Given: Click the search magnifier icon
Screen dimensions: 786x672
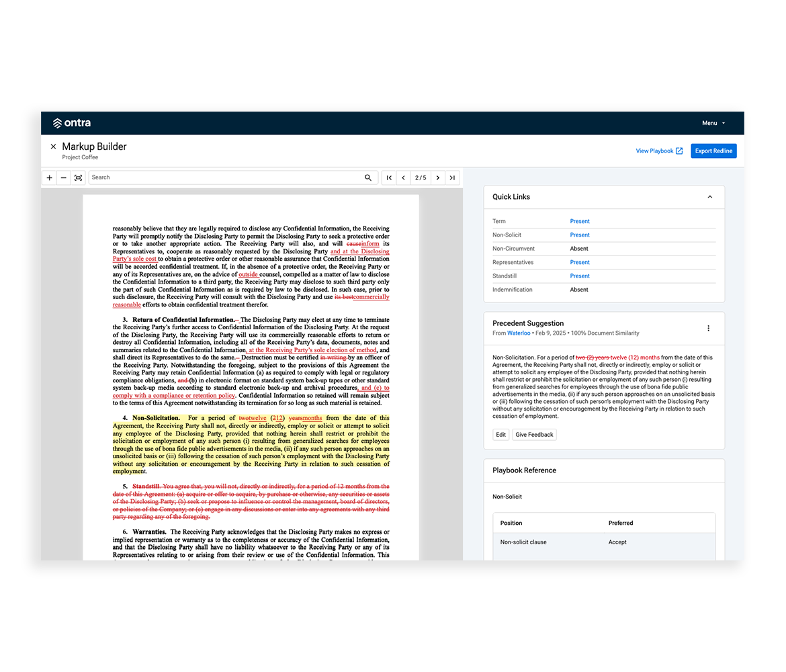Looking at the screenshot, I should pyautogui.click(x=367, y=177).
